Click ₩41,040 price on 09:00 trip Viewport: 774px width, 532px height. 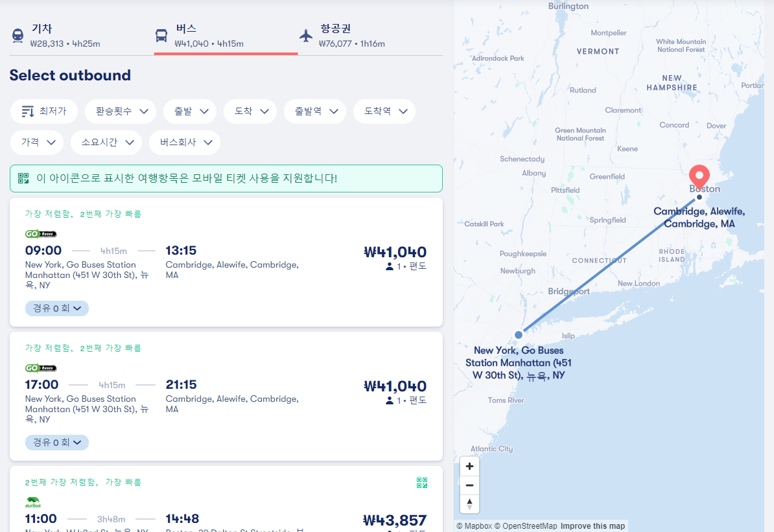pos(395,252)
